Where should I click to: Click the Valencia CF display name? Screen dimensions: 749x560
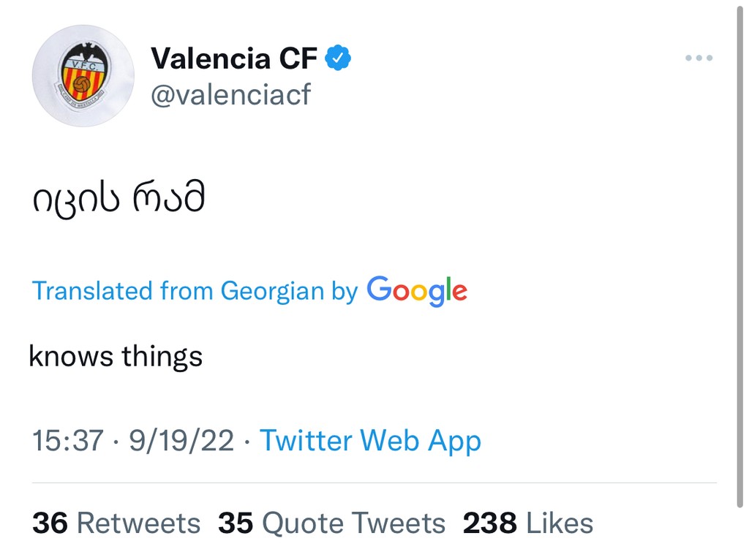(x=234, y=58)
